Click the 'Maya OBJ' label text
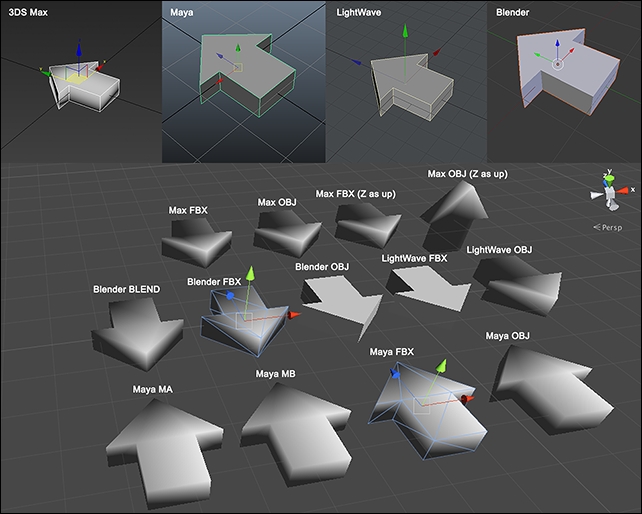Image resolution: width=642 pixels, height=514 pixels. 508,336
